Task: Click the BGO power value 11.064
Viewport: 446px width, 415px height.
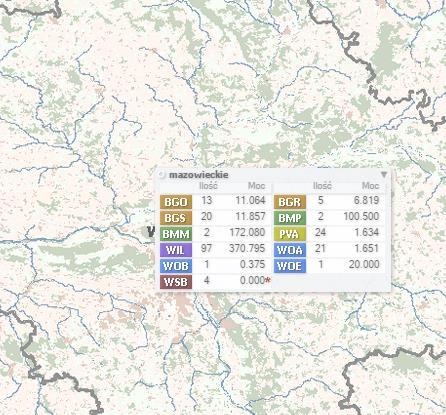Action: pos(250,200)
